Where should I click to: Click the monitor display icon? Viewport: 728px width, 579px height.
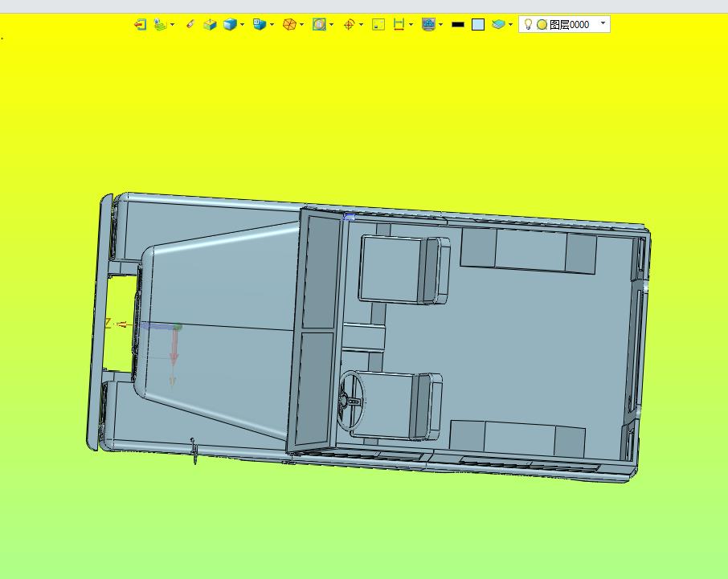428,24
